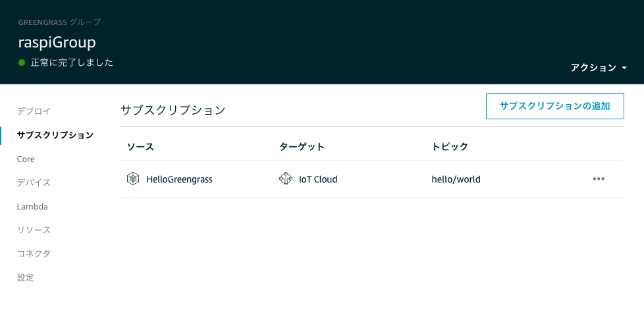Click the raspiGroup group title

57,43
